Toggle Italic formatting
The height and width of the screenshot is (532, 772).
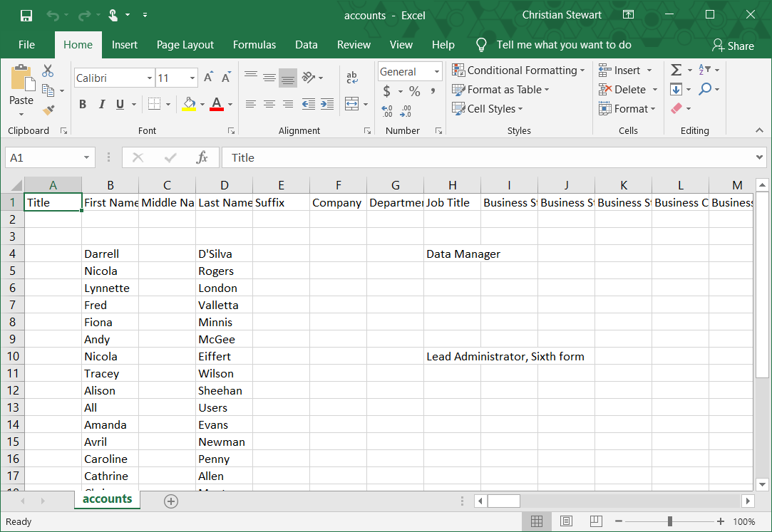pyautogui.click(x=101, y=104)
